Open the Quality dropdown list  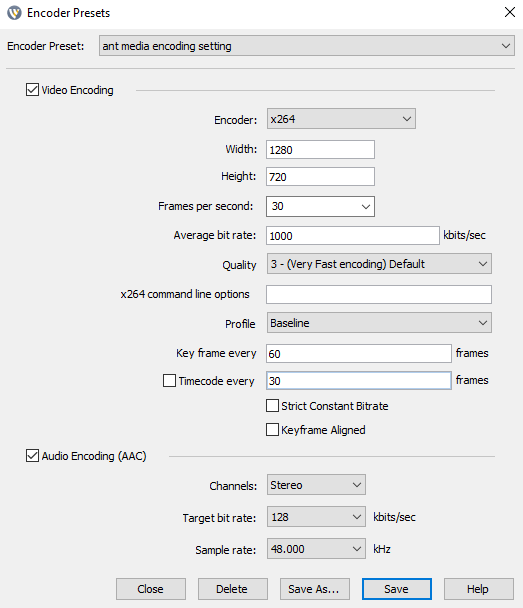[379, 264]
